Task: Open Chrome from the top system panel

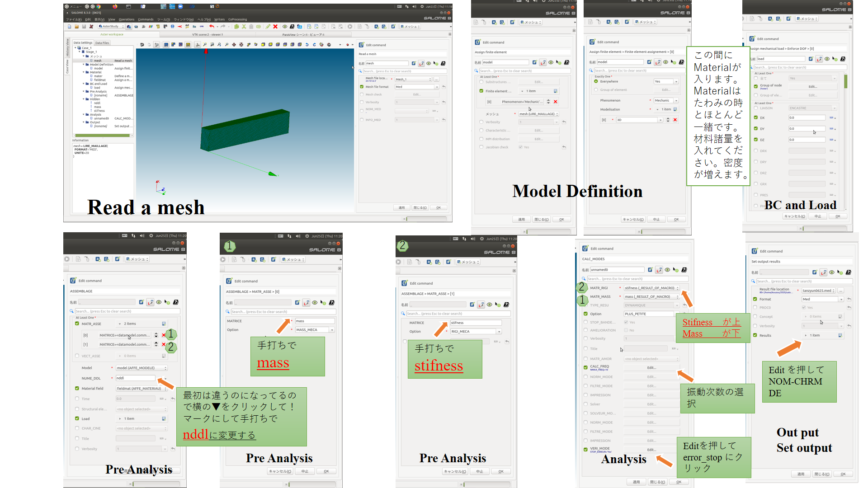Action: point(99,7)
